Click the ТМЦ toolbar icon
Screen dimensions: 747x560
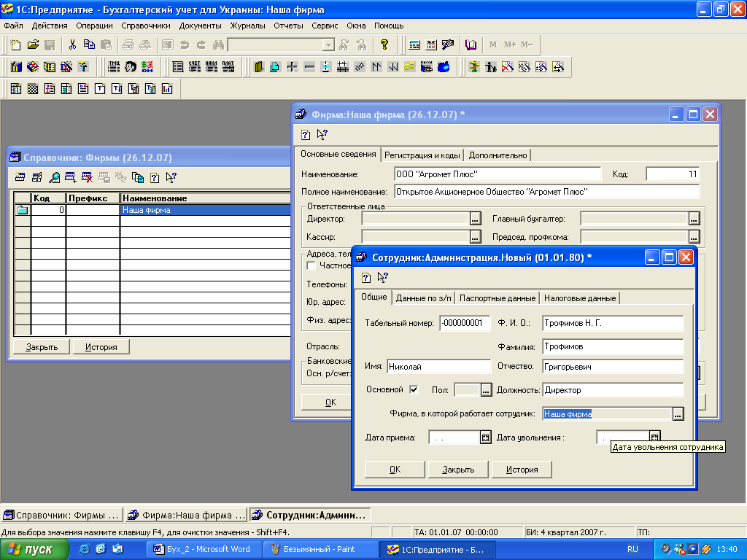114,66
